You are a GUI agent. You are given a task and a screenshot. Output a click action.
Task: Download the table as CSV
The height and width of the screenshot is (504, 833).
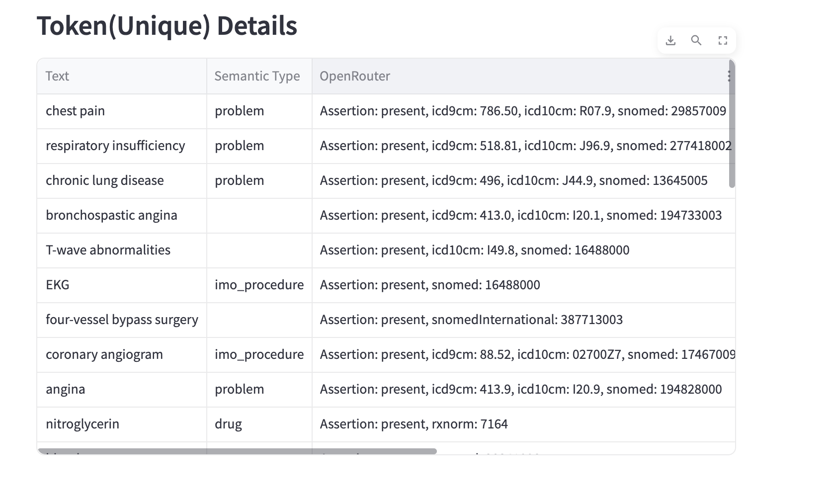tap(670, 41)
